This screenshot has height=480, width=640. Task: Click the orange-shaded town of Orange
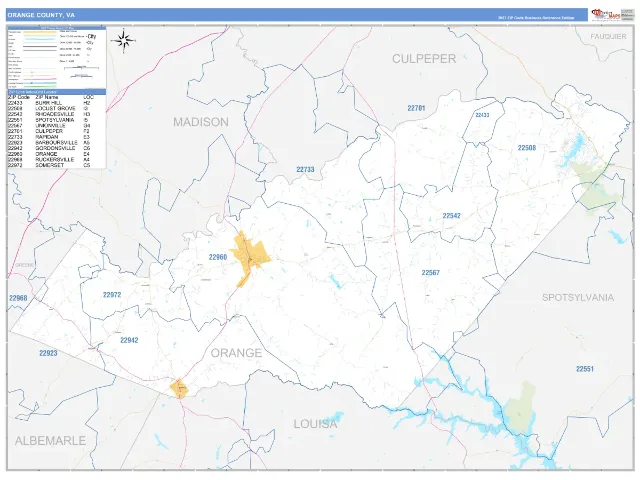[250, 257]
